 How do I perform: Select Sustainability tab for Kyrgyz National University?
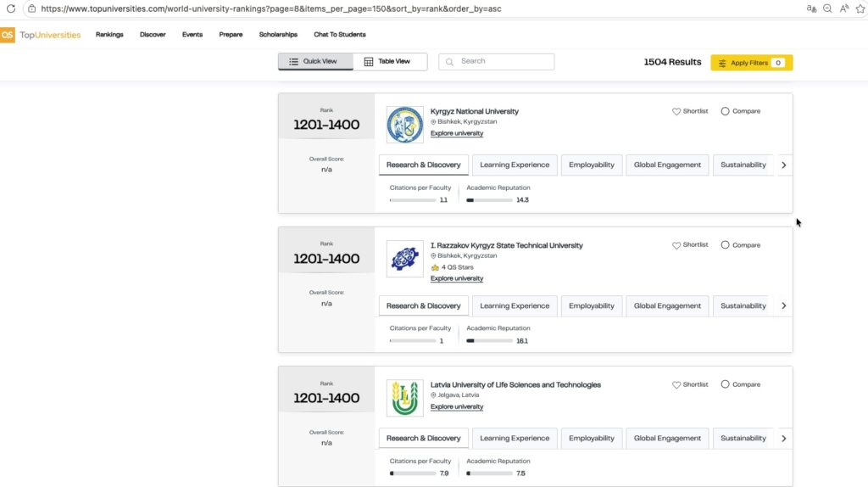click(x=743, y=165)
